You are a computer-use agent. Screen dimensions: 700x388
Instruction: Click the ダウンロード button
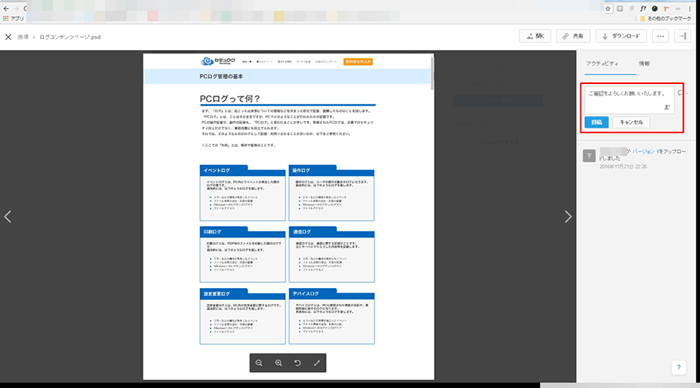[621, 36]
